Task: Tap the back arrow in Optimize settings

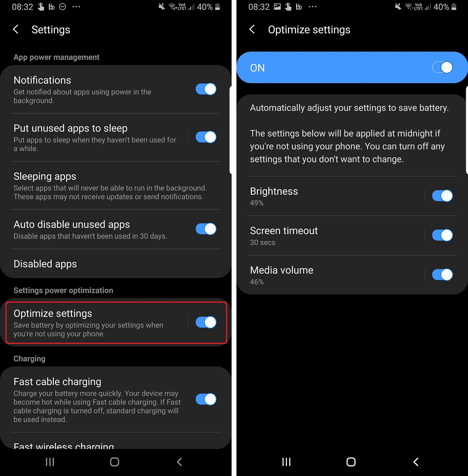Action: pos(253,29)
